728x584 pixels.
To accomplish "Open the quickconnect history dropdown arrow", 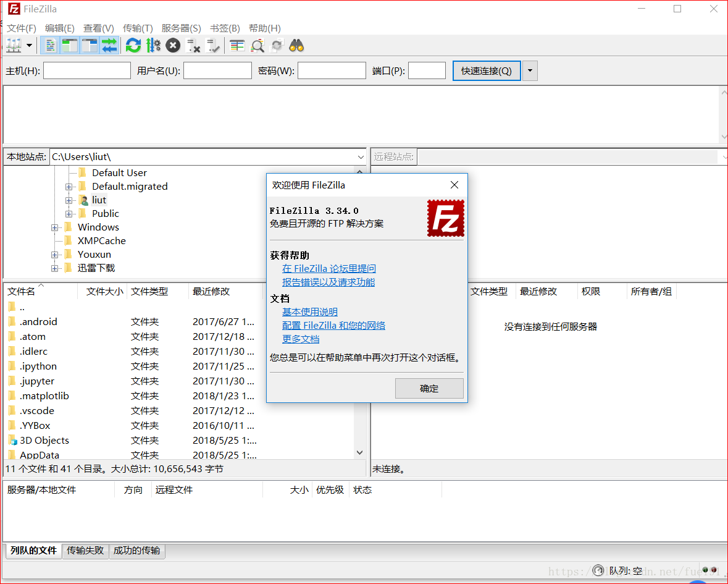I will click(x=530, y=70).
